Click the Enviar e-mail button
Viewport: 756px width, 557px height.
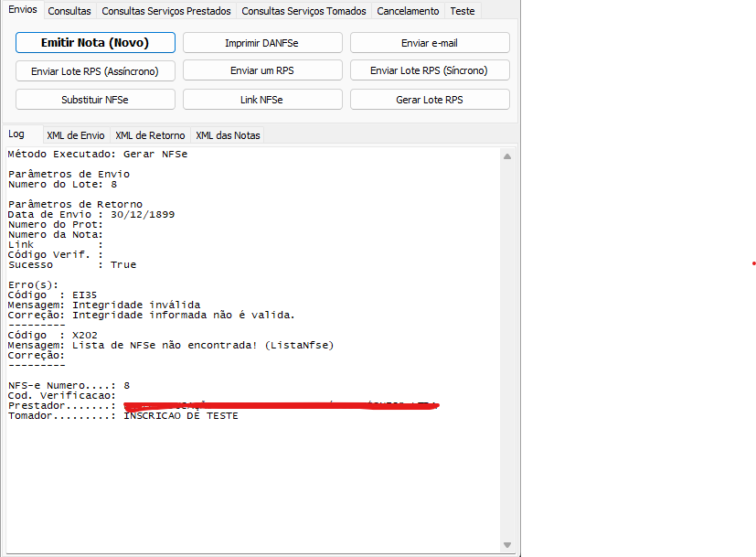[x=430, y=43]
